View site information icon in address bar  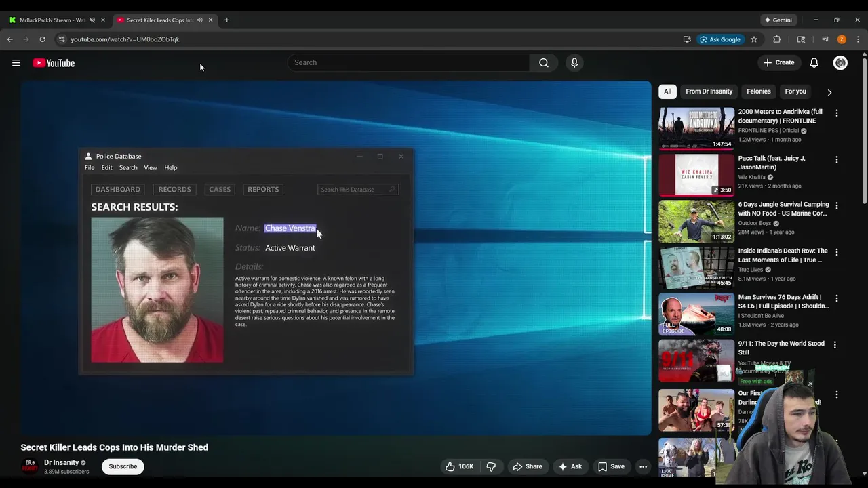(x=62, y=39)
